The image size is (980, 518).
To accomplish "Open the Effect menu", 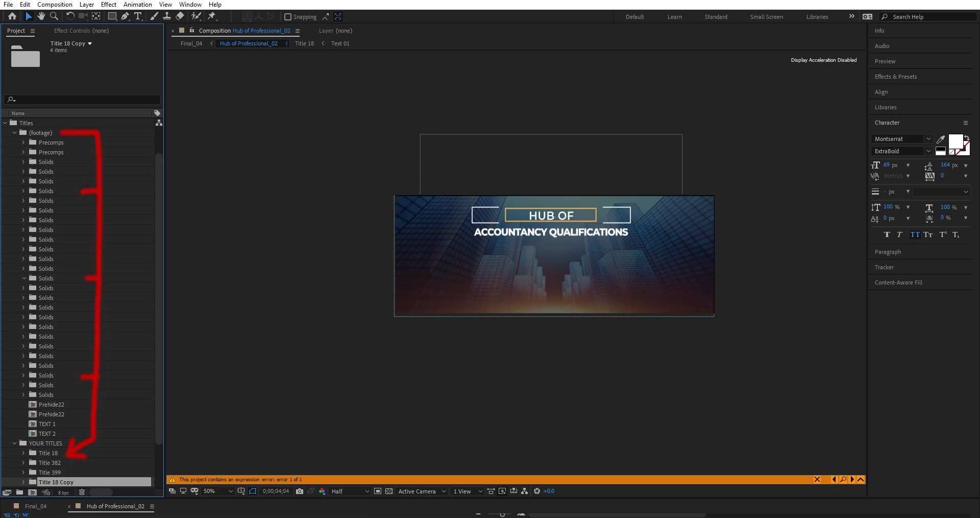I will 109,5.
